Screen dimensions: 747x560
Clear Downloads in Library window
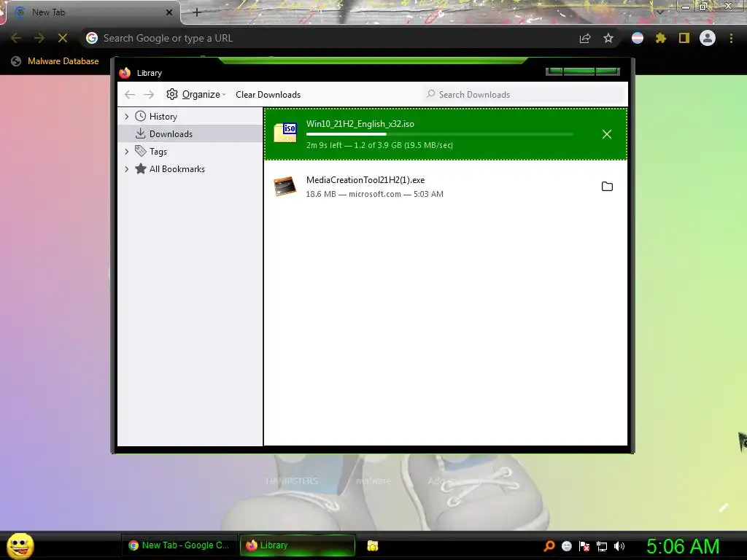coord(268,94)
